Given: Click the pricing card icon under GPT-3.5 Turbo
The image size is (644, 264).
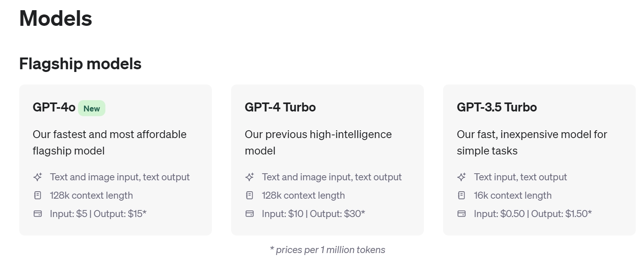Looking at the screenshot, I should 461,214.
